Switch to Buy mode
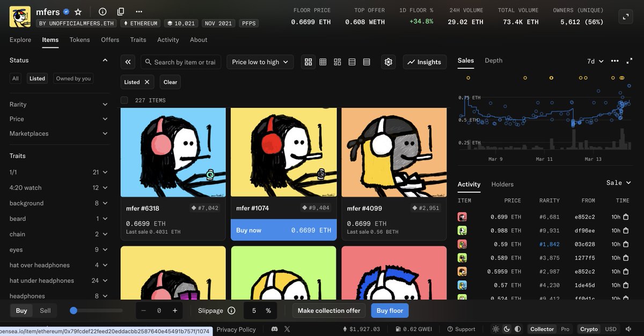This screenshot has width=644, height=336. (x=21, y=311)
